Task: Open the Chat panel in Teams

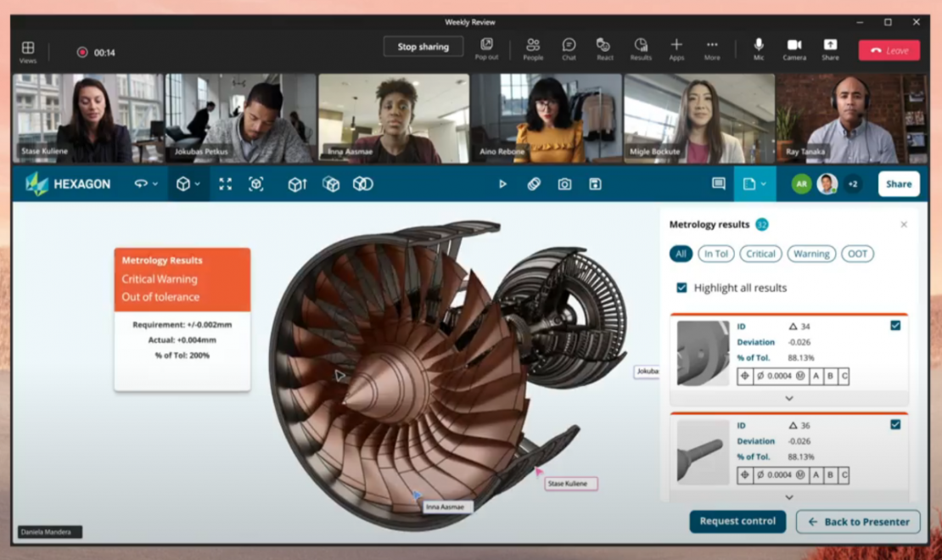Action: click(569, 49)
